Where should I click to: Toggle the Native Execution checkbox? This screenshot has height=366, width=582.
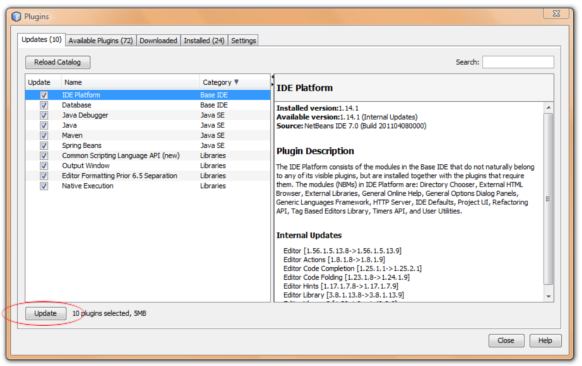click(x=44, y=186)
